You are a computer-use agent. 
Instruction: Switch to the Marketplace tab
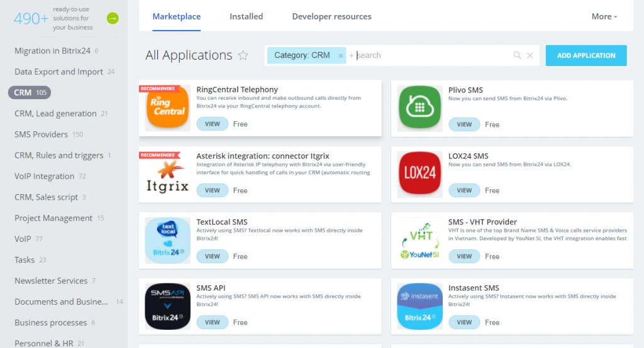(x=177, y=16)
